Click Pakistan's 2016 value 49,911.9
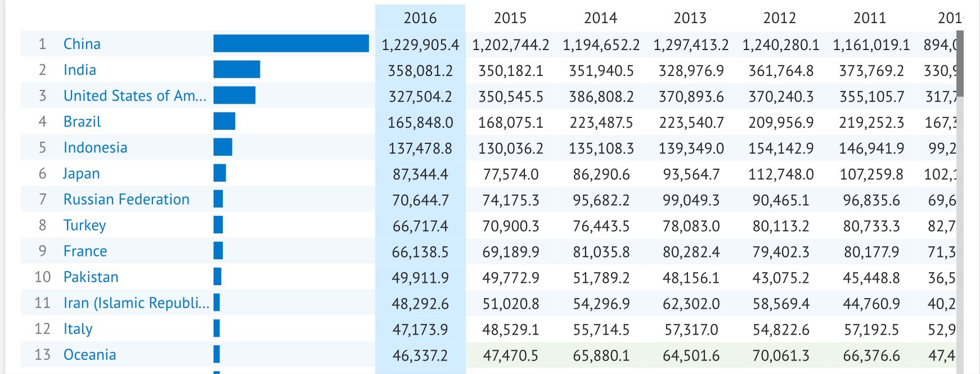The width and height of the screenshot is (980, 374). pyautogui.click(x=420, y=278)
